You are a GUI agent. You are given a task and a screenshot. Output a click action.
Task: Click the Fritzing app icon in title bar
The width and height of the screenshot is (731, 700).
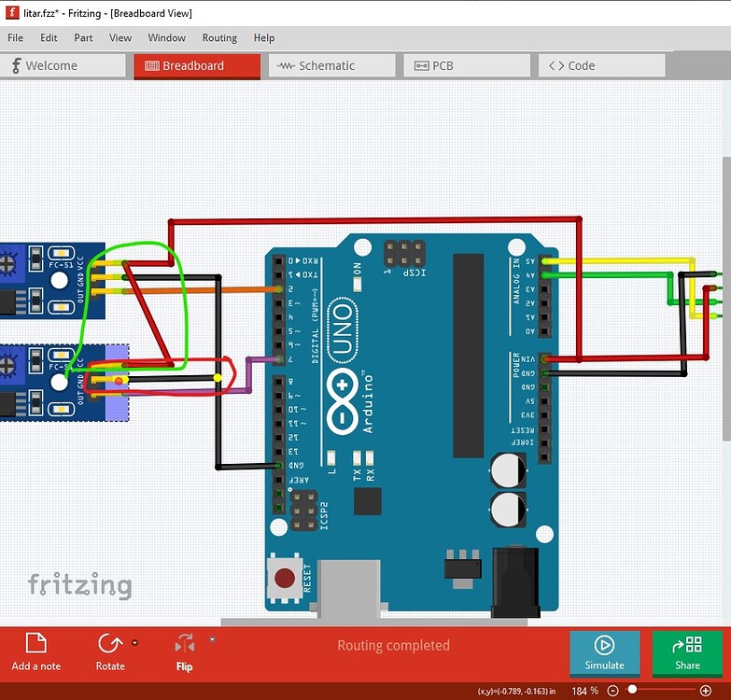(x=12, y=12)
